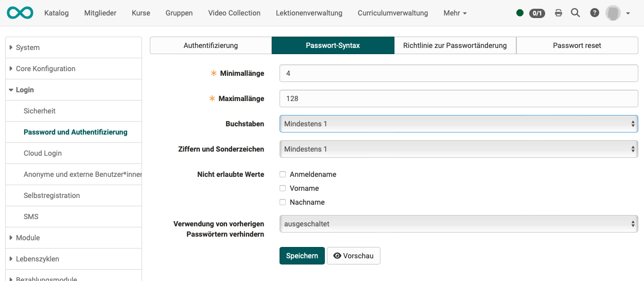
Task: Open the print icon in header
Action: coord(559,13)
